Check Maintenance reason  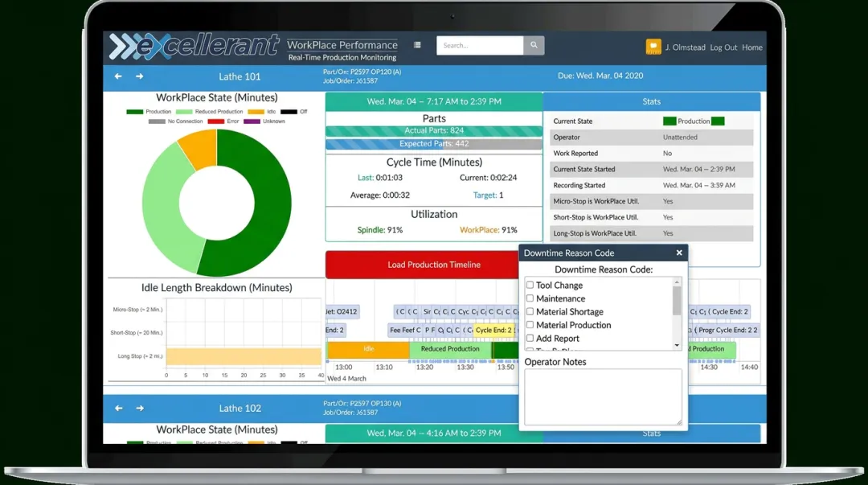pos(530,298)
